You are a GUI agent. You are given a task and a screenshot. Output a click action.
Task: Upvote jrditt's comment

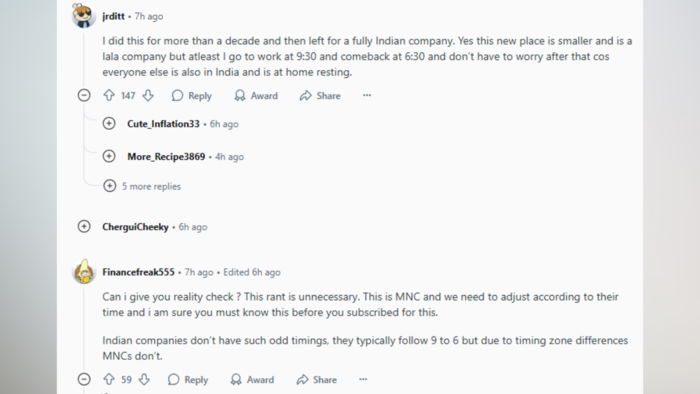tap(109, 95)
